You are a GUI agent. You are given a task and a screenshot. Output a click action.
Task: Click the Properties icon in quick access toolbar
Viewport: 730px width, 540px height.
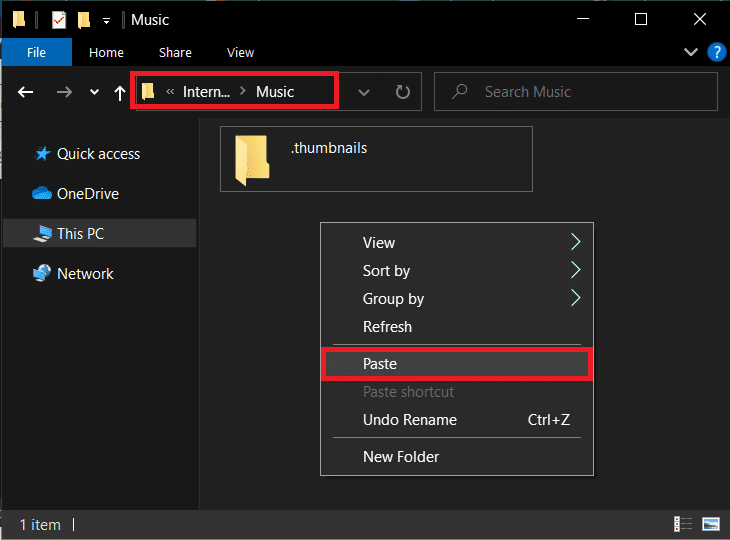[x=59, y=20]
